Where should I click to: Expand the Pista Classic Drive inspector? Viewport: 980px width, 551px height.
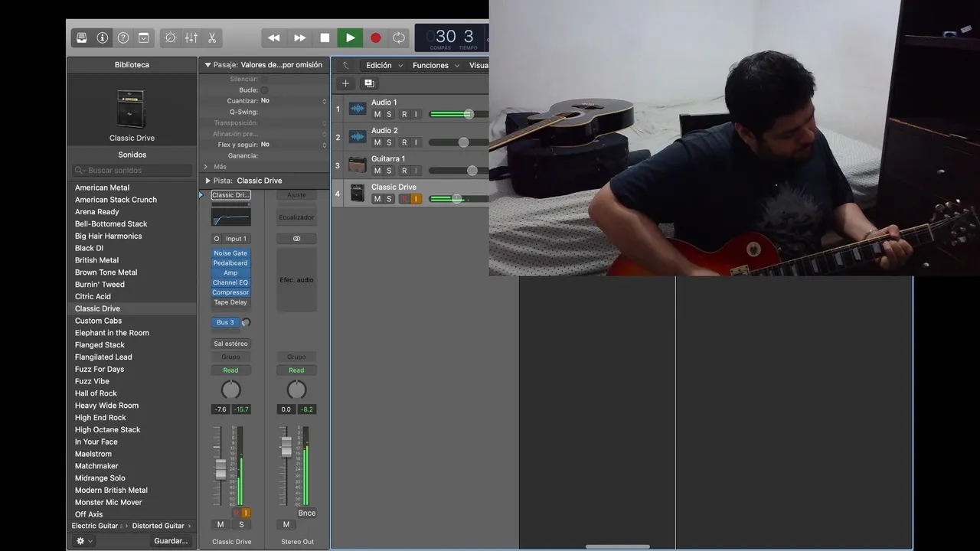(207, 181)
